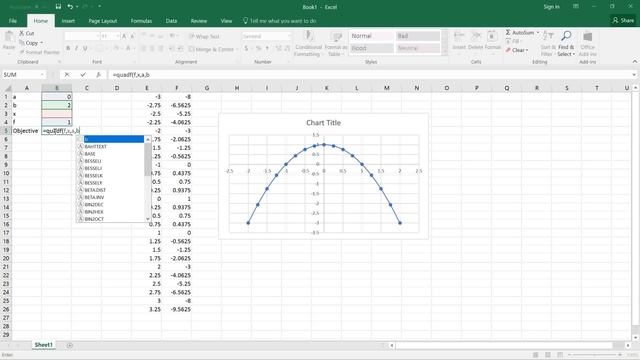Toggle Merge & Center
Image resolution: width=640 pixels, height=360 pixels.
pos(211,49)
